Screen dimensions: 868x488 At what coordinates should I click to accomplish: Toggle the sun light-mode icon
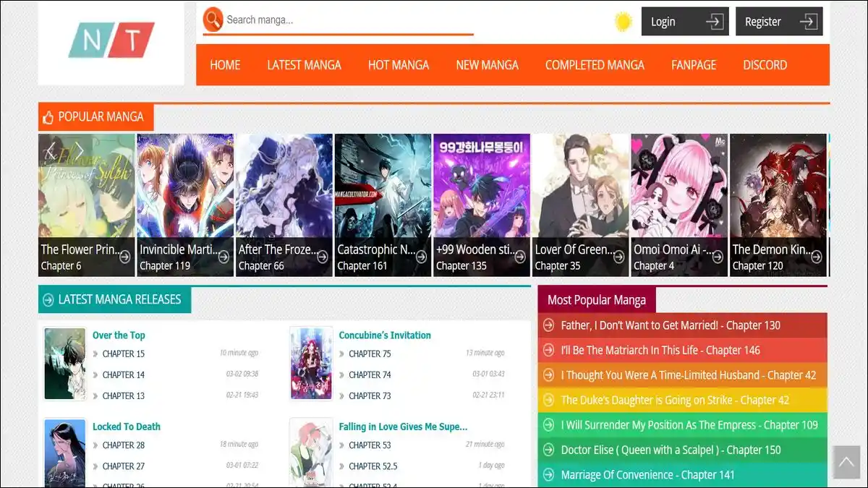[x=623, y=22]
